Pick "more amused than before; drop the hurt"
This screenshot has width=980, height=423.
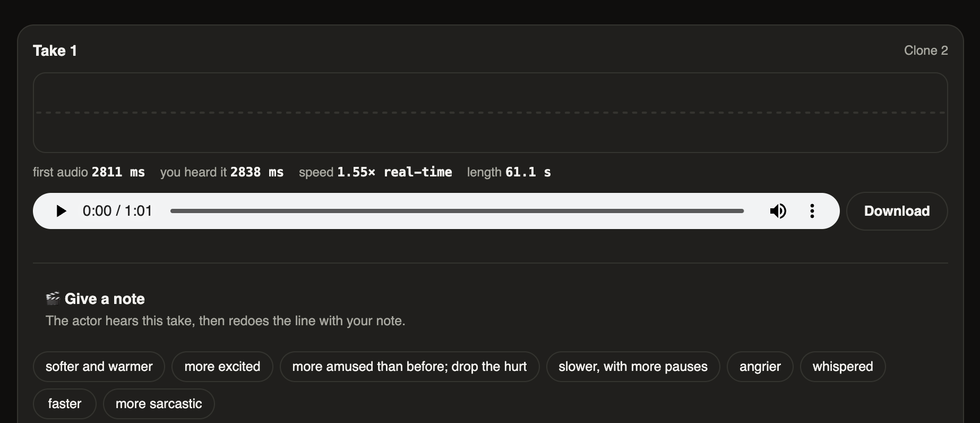pyautogui.click(x=409, y=367)
